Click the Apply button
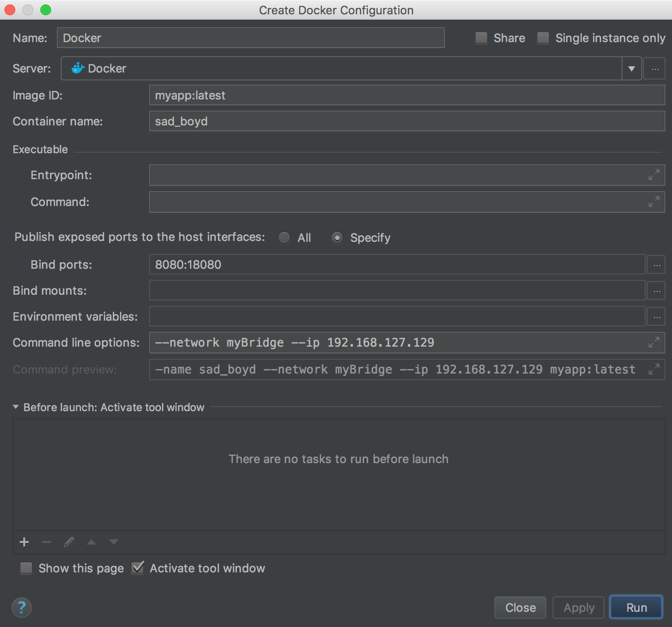672x627 pixels. pyautogui.click(x=579, y=608)
